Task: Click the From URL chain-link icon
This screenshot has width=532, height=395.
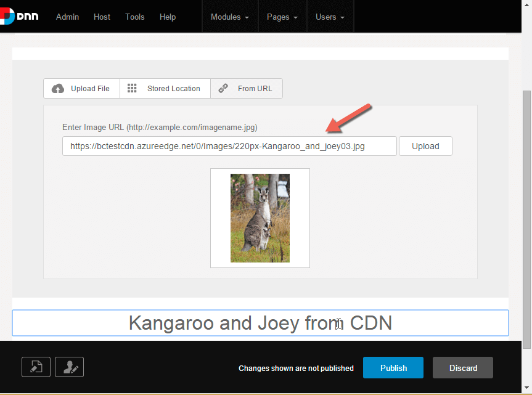Action: point(223,89)
